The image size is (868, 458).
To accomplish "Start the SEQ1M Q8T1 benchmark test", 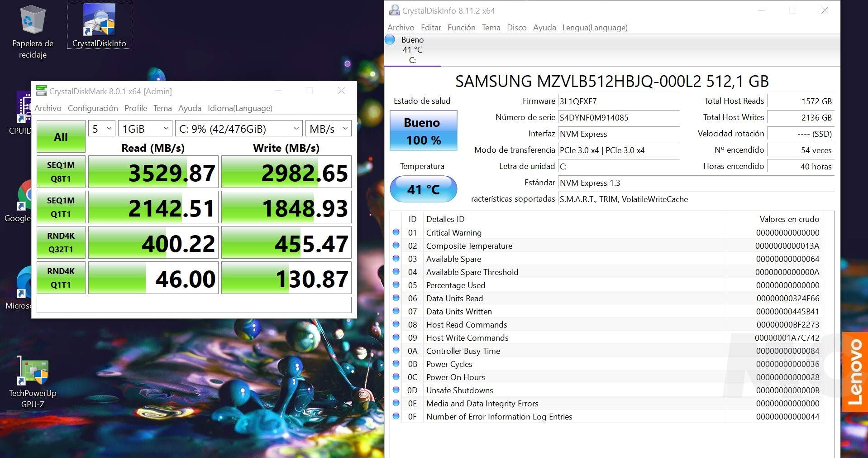I will [x=61, y=172].
